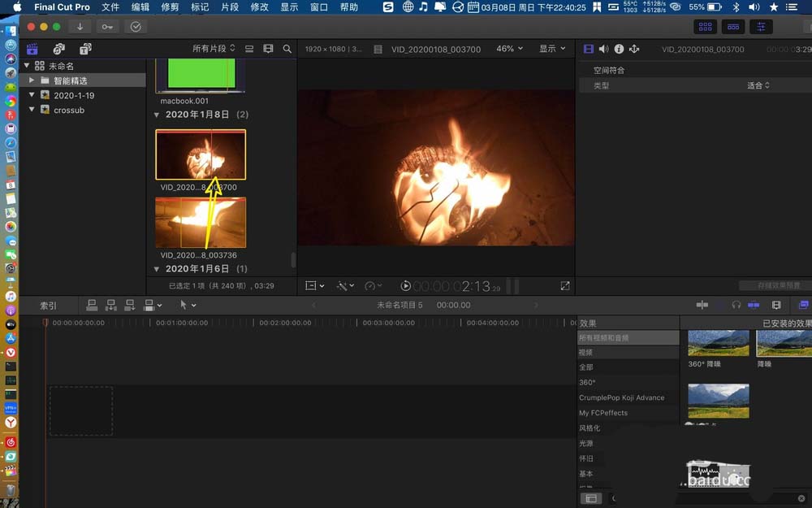
Task: Play the viewer clip
Action: coord(405,285)
